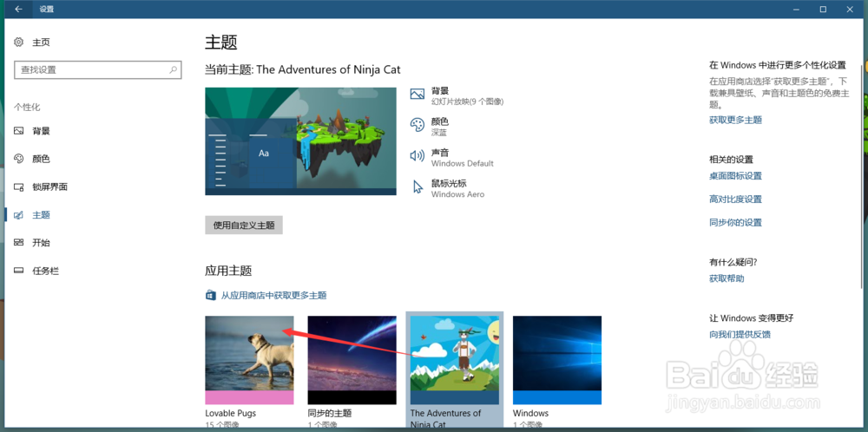Click the 查找设置 search box
Viewport: 868px width, 432px height.
click(97, 69)
